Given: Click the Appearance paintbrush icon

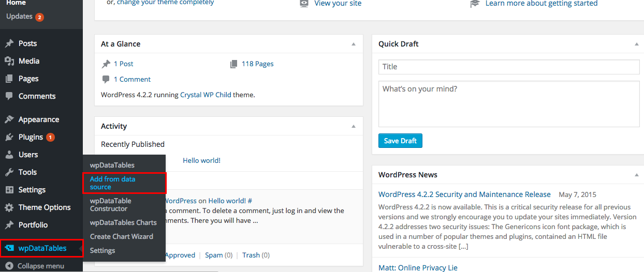Looking at the screenshot, I should [x=9, y=119].
